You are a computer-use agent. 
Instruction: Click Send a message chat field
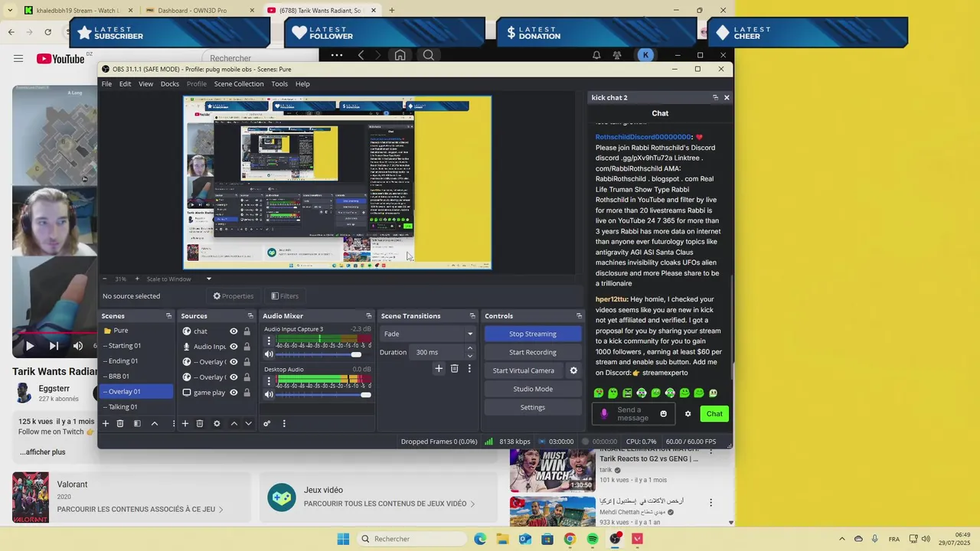click(633, 414)
